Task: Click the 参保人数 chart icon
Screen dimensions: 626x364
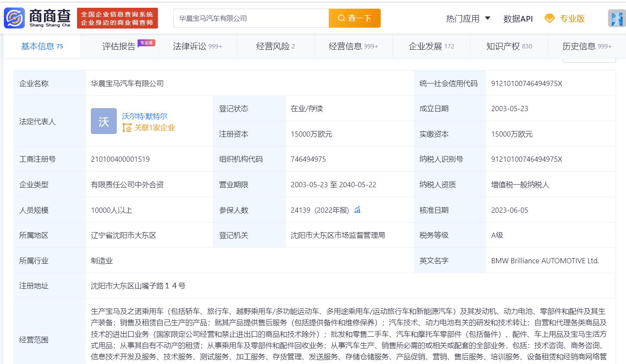Action: [x=357, y=210]
